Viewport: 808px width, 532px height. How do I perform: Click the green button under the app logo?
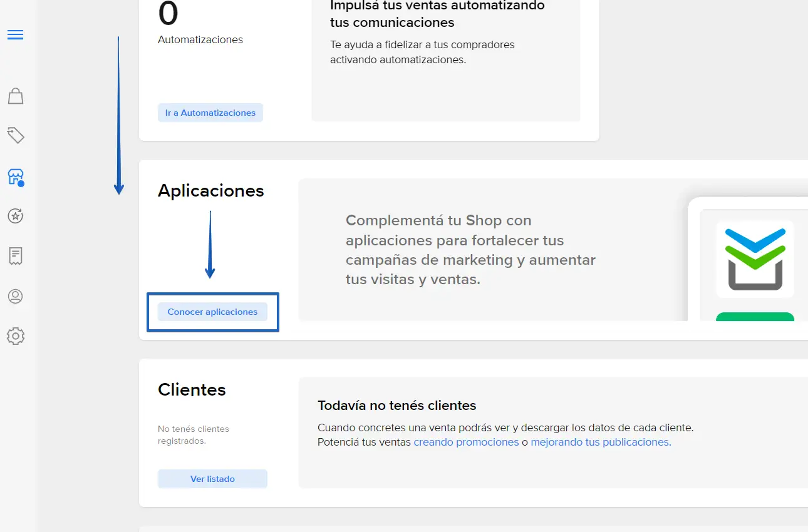point(755,317)
